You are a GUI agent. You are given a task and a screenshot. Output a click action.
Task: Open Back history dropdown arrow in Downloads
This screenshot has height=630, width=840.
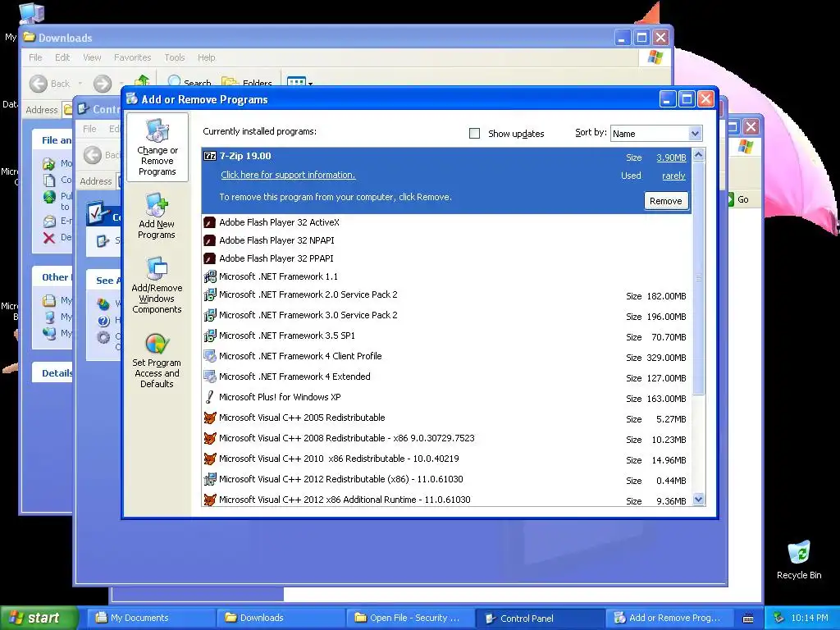80,84
